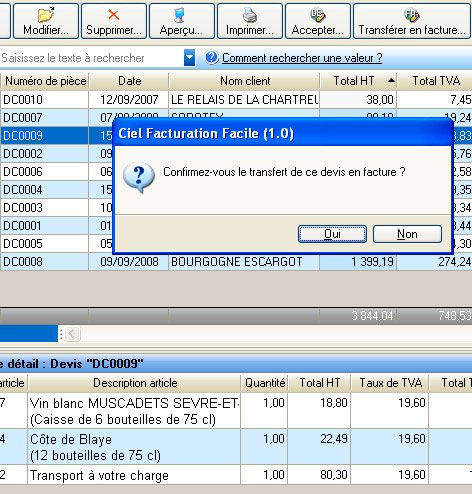472x494 pixels.
Task: Click Description article column header
Action: click(x=134, y=383)
